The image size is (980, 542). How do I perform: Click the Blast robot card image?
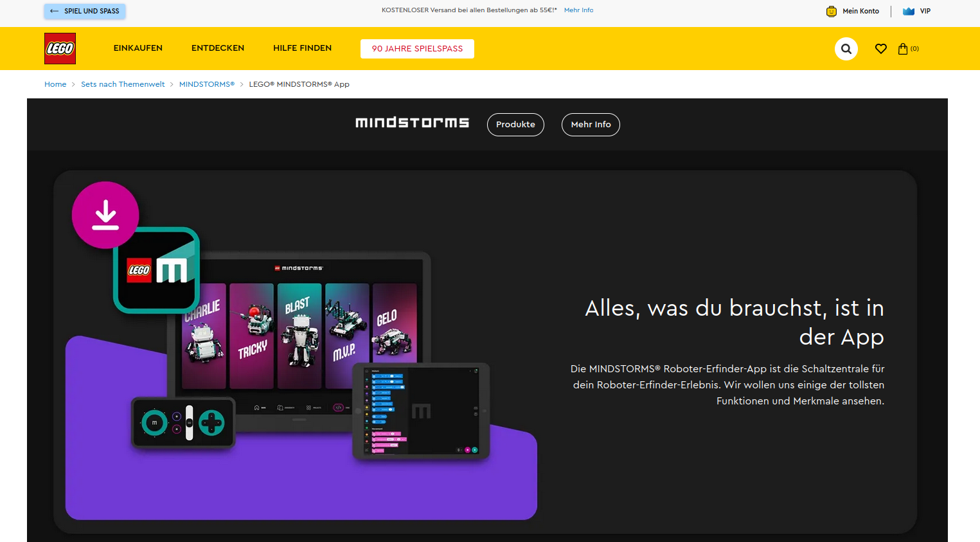click(x=299, y=336)
